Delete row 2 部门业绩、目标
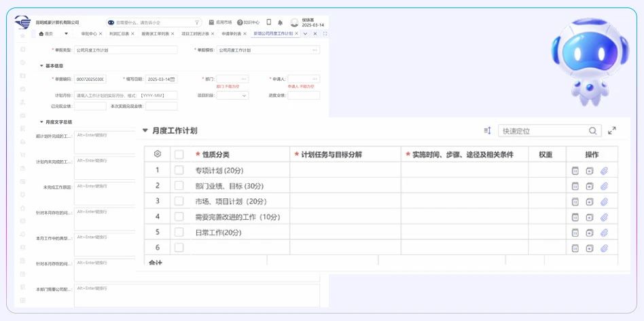The height and width of the screenshot is (321, 644). (575, 186)
